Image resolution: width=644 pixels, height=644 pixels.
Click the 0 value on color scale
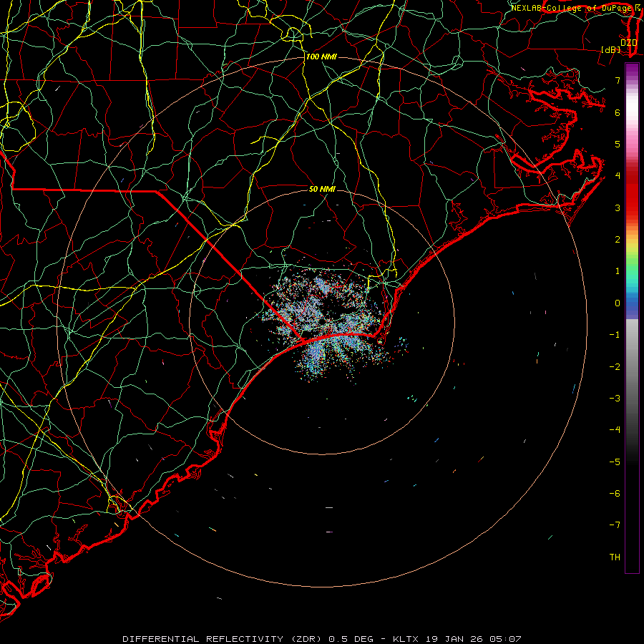[x=618, y=303]
